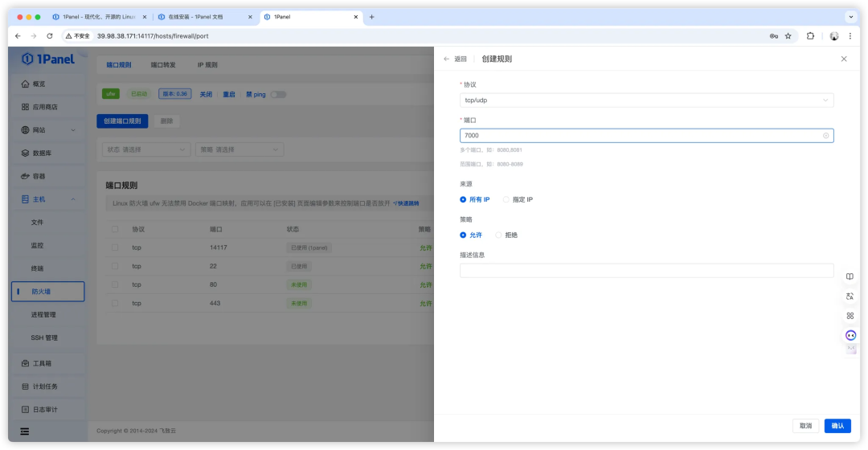Open the browser extensions puzzle icon
The width and height of the screenshot is (868, 450).
tap(810, 36)
